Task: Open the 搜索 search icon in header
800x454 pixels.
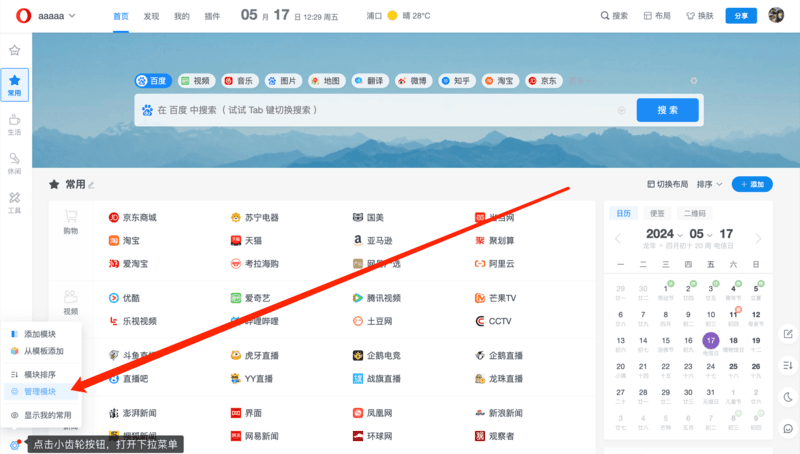Action: click(x=614, y=16)
